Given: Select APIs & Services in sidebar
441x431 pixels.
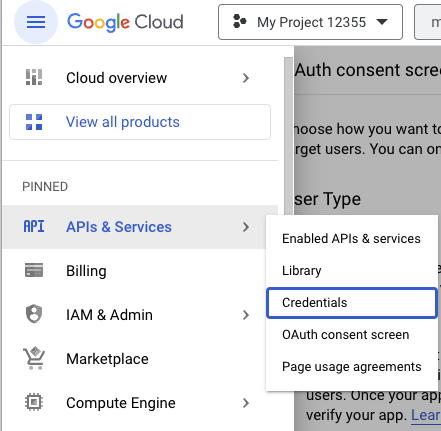Looking at the screenshot, I should point(140,227).
